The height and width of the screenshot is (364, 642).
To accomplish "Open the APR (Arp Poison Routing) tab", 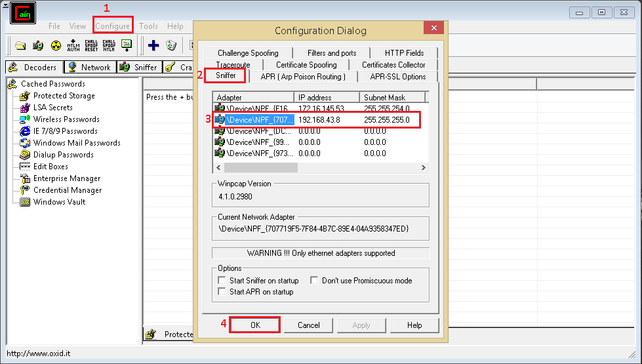I will pyautogui.click(x=303, y=77).
